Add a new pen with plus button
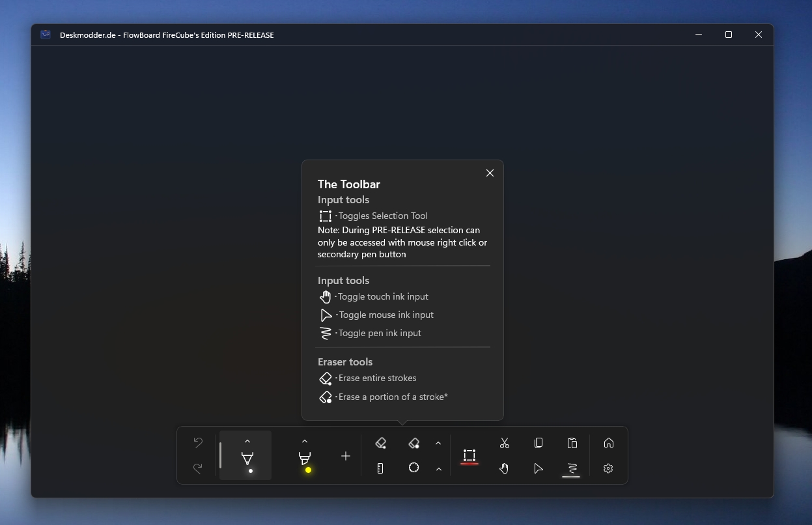Viewport: 812px width, 525px height. coord(346,456)
